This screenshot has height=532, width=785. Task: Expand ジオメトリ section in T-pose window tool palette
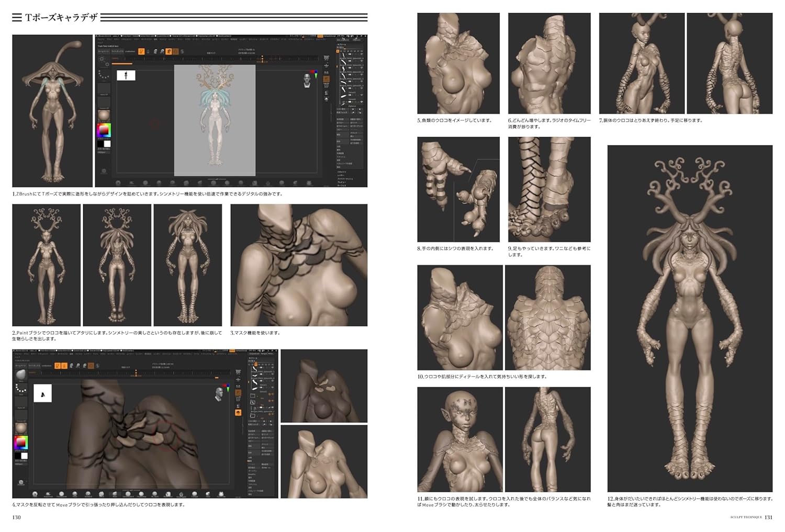(341, 172)
